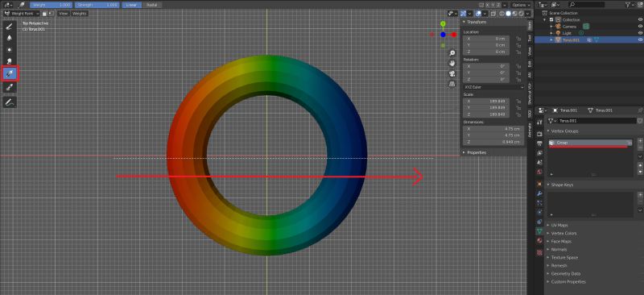644x295 pixels.
Task: Toggle lock on Rotation Y
Action: pos(519,73)
